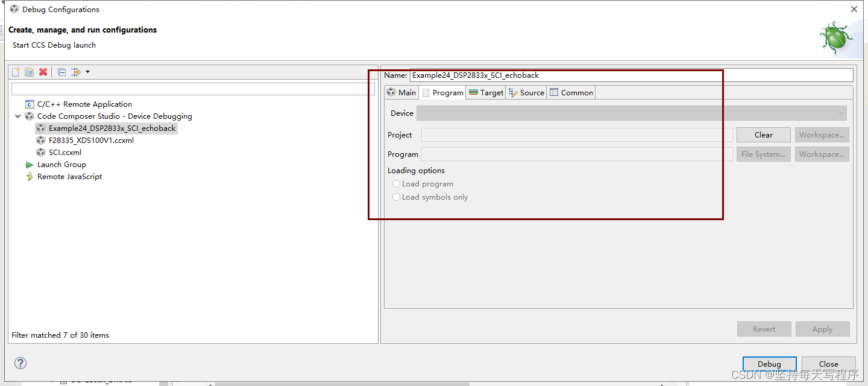Image resolution: width=868 pixels, height=386 pixels.
Task: Click the Launch Group entry
Action: coord(61,164)
